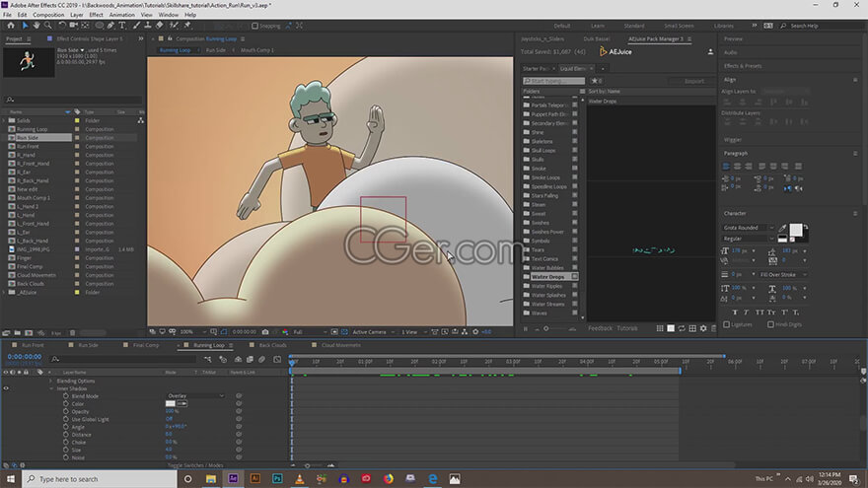The image size is (868, 488).
Task: Open File Explorer from the taskbar
Action: 211,478
